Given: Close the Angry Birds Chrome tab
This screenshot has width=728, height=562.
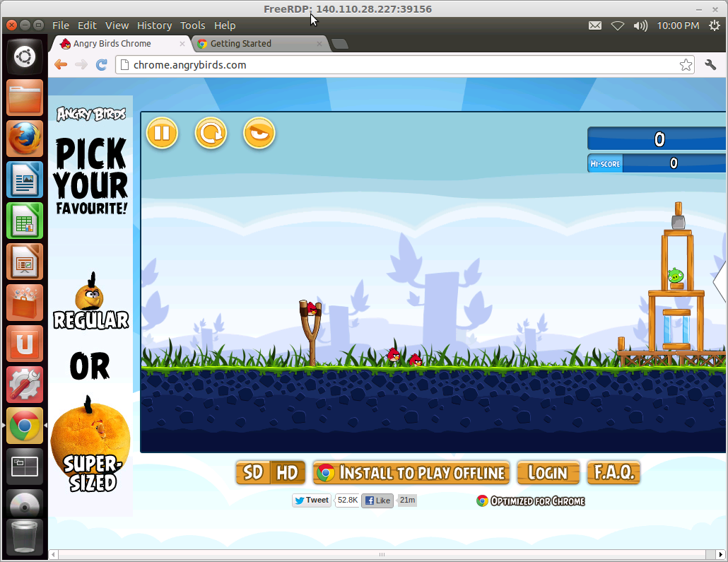Looking at the screenshot, I should [x=182, y=44].
